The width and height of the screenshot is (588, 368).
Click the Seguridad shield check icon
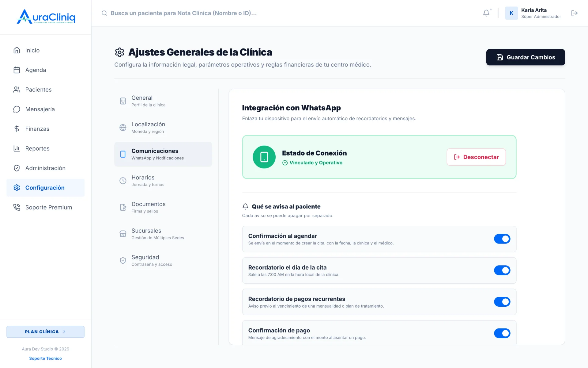point(123,260)
